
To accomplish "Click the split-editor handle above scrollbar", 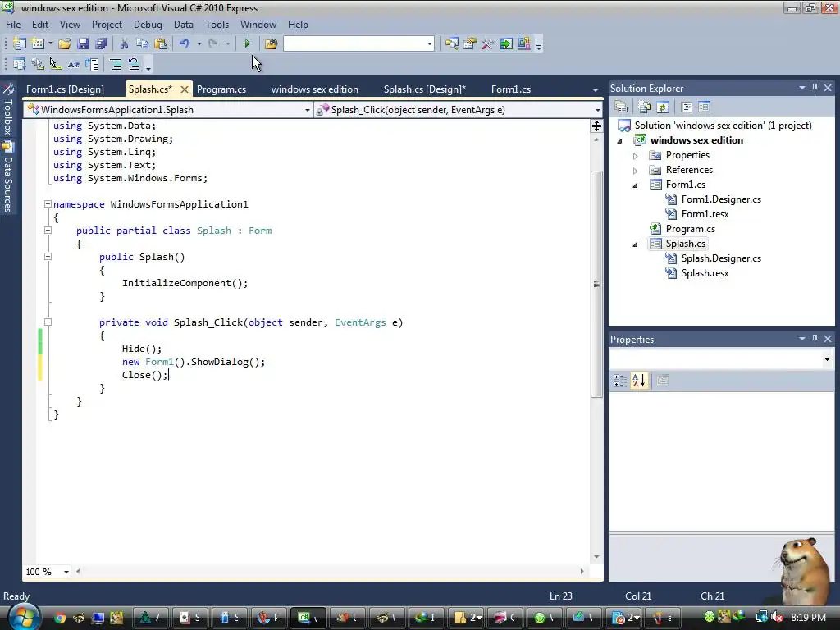I will (596, 126).
